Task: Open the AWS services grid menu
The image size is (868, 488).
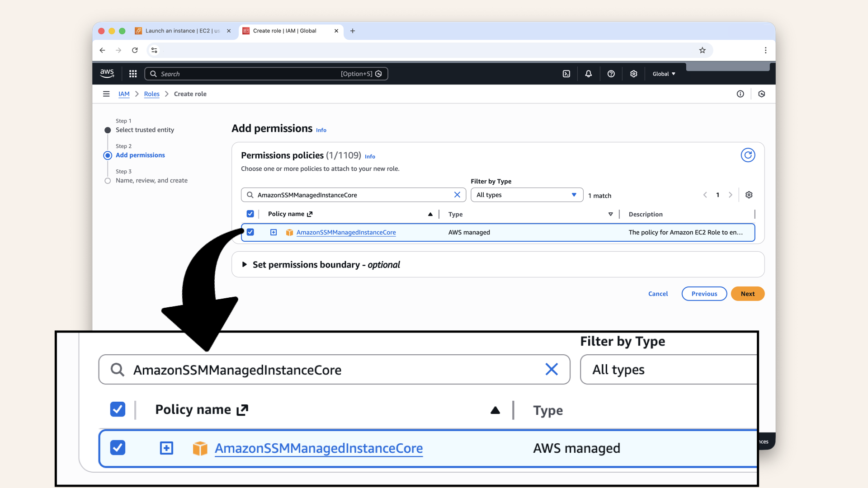Action: click(x=132, y=74)
